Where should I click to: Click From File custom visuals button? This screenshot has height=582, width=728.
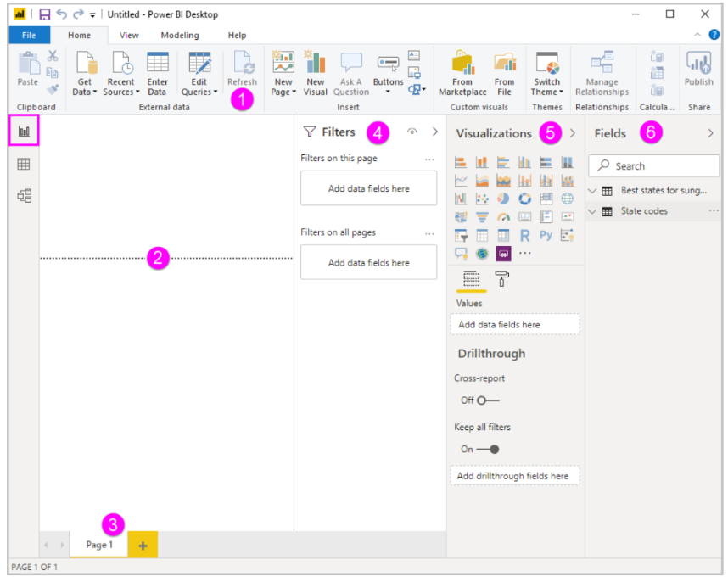[505, 73]
